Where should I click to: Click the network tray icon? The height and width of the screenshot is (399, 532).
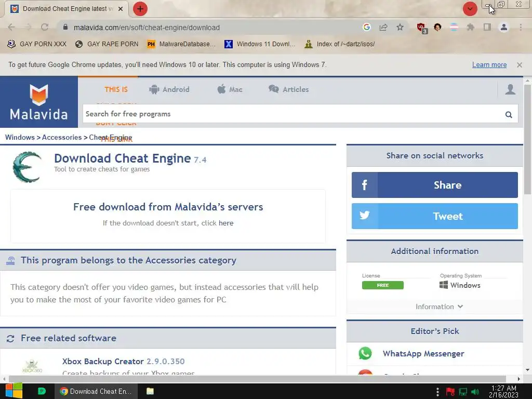(x=463, y=392)
